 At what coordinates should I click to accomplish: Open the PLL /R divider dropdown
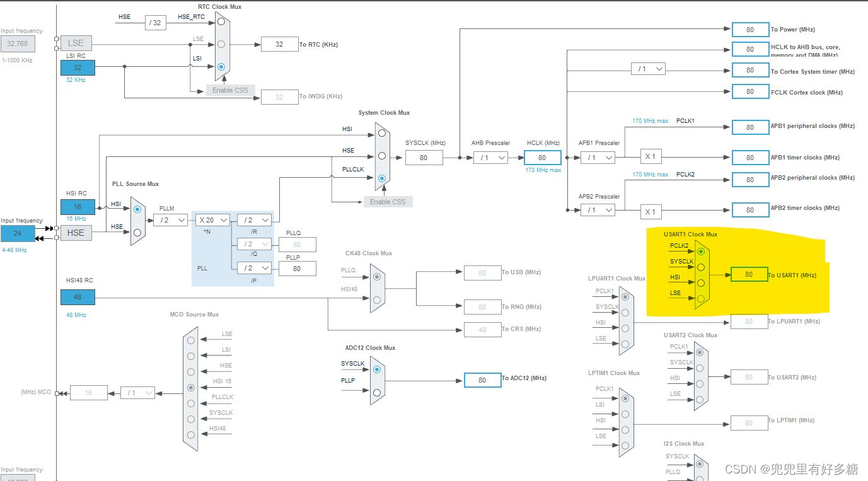click(x=255, y=220)
